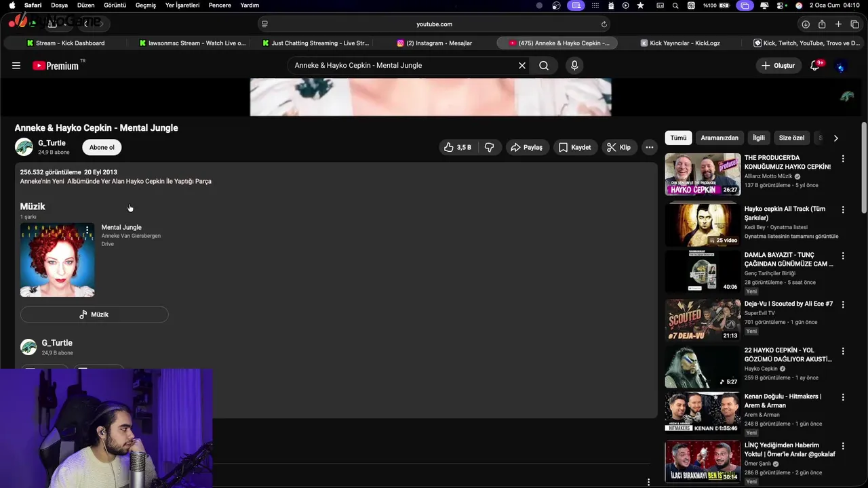Subscribe with Abone ol button
The width and height of the screenshot is (868, 488).
pyautogui.click(x=102, y=147)
